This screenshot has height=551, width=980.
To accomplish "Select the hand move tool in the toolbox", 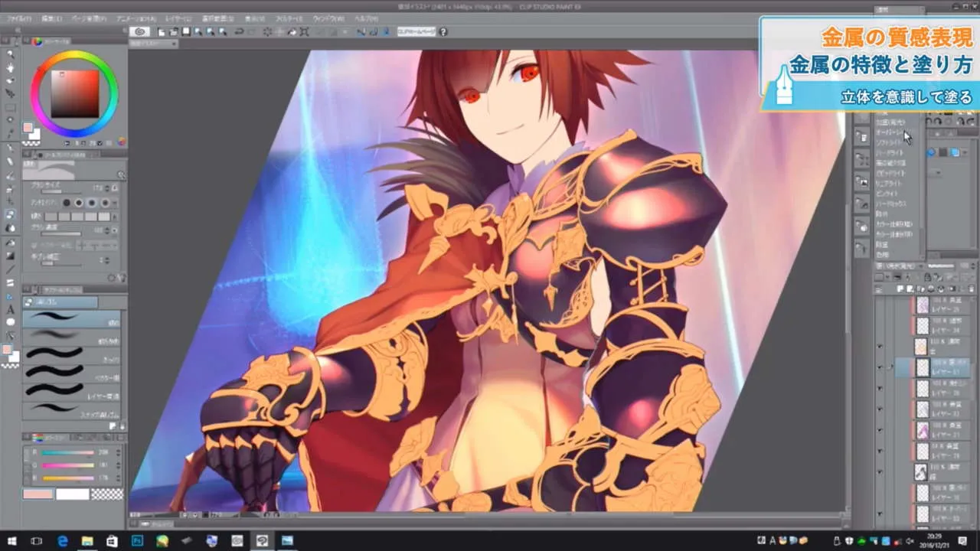I will click(10, 67).
